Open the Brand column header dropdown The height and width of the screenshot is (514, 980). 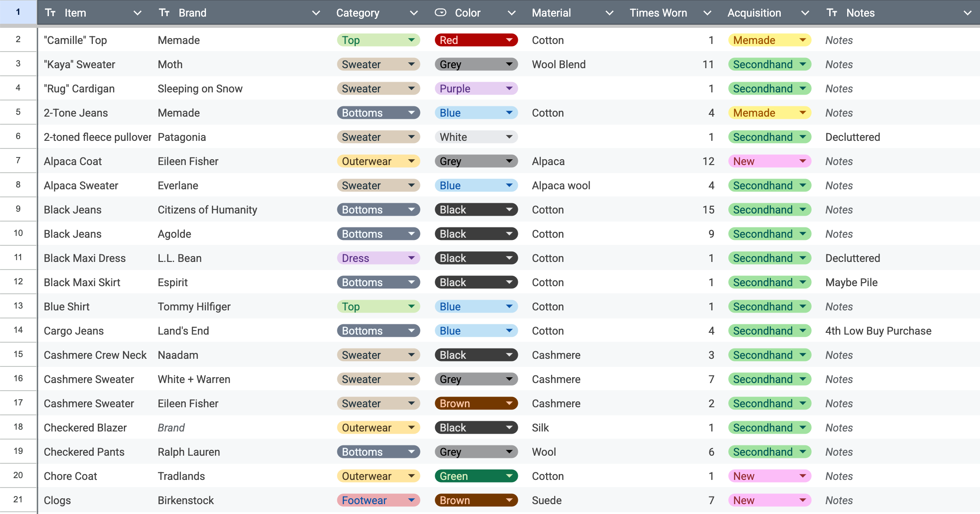point(316,13)
